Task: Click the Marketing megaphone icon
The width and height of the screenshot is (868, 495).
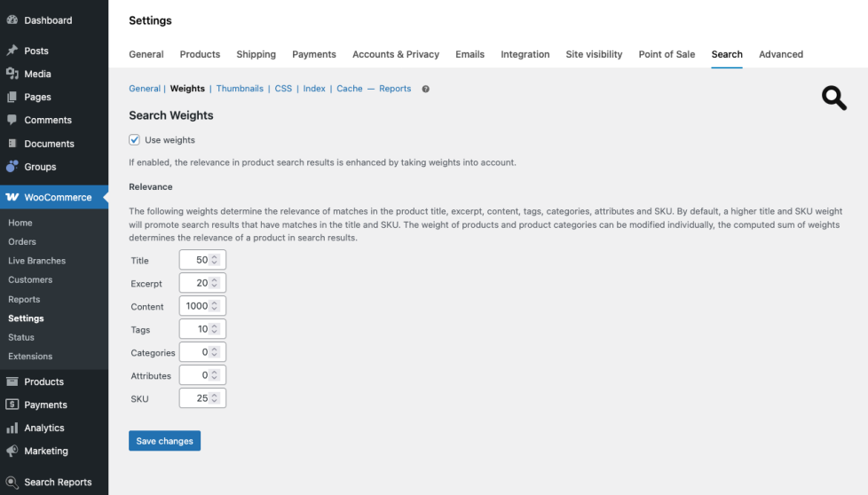Action: (12, 451)
